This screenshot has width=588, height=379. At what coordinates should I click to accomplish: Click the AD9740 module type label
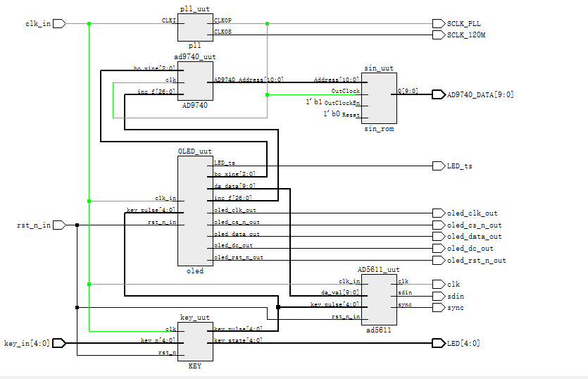point(195,106)
